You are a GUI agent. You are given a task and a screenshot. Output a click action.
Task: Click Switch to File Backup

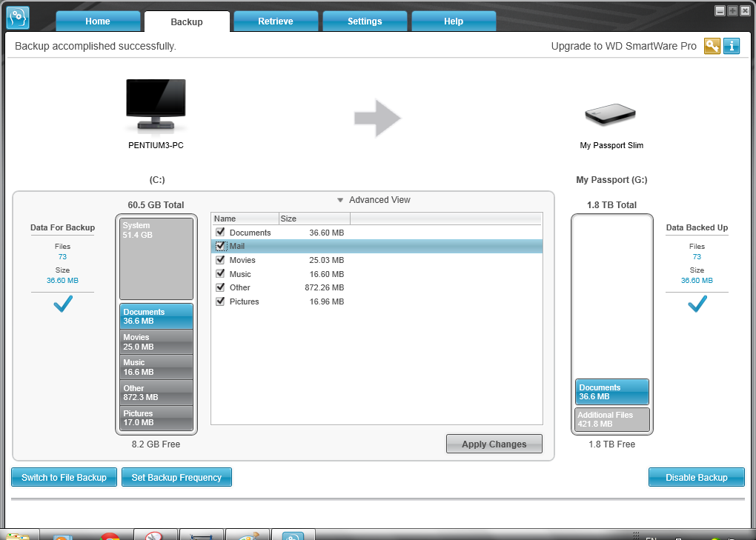click(x=64, y=477)
